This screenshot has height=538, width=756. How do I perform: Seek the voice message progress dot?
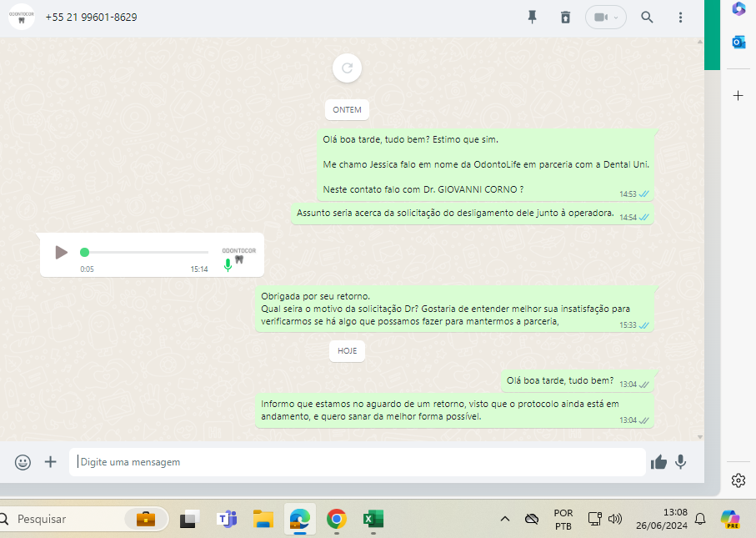pos(84,252)
